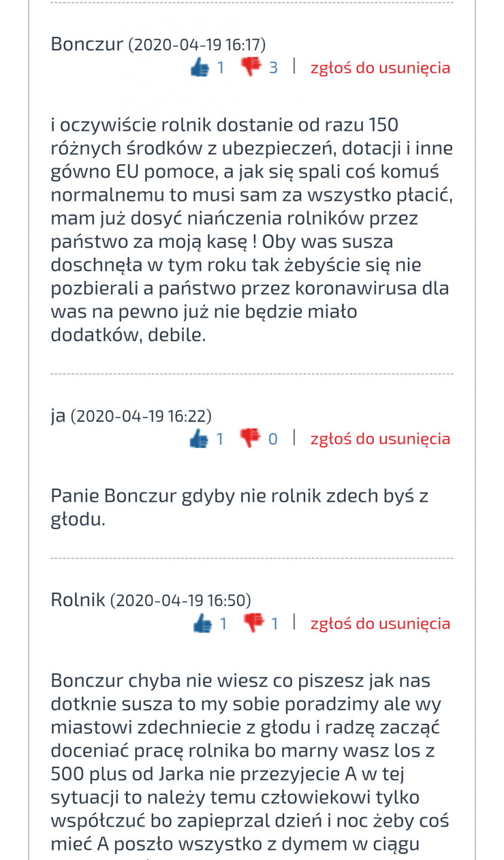Upvote Rolnik's comment with thumbs up

pyautogui.click(x=202, y=623)
